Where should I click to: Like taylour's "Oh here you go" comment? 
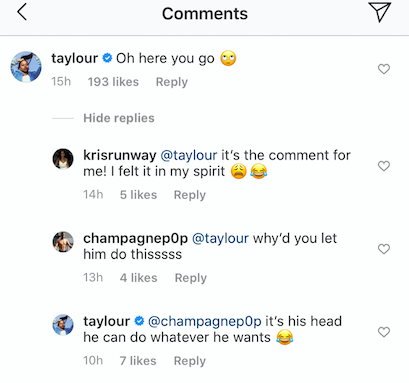(384, 69)
